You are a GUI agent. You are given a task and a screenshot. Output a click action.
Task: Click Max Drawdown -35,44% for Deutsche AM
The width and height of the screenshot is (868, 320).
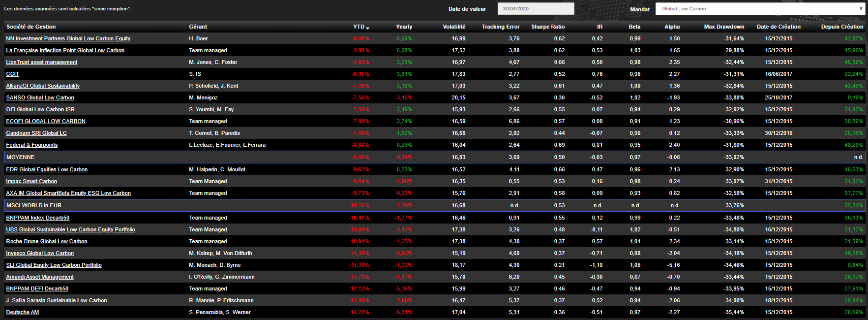tap(734, 312)
